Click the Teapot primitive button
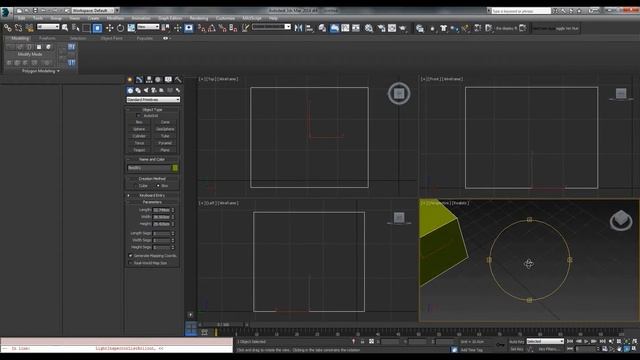 point(139,150)
